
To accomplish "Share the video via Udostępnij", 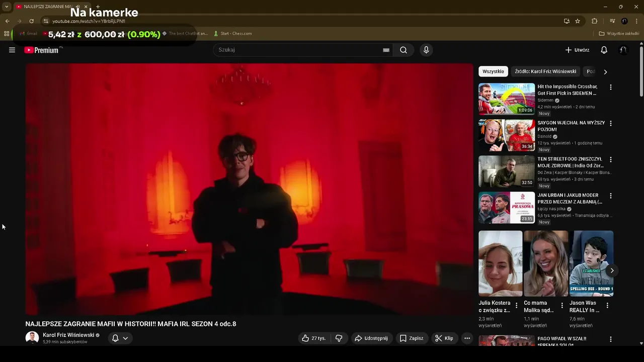I will (x=371, y=338).
